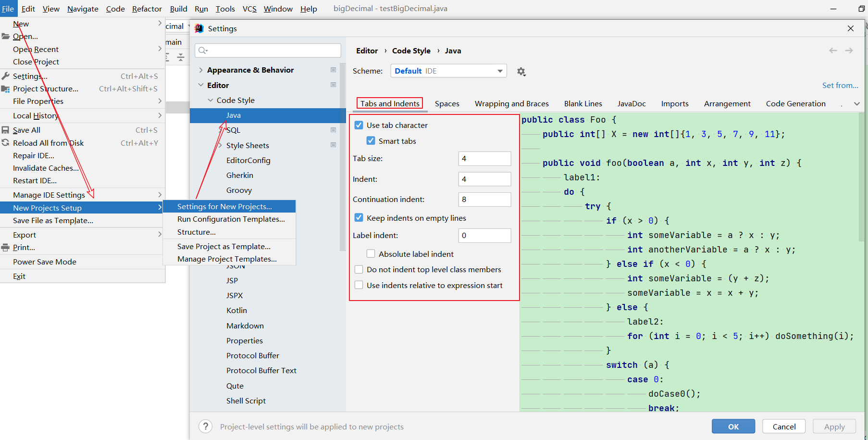Select EditorConfig in the Code Style list

point(248,160)
